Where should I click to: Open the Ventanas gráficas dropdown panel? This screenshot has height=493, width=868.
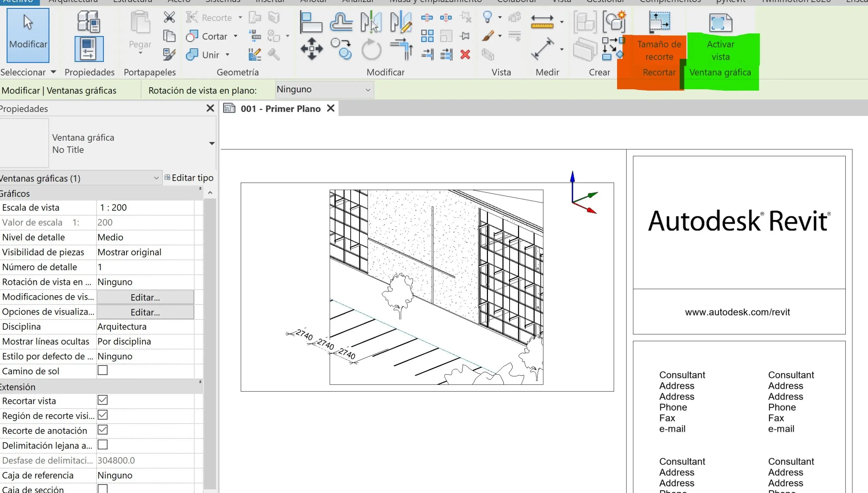(x=156, y=178)
